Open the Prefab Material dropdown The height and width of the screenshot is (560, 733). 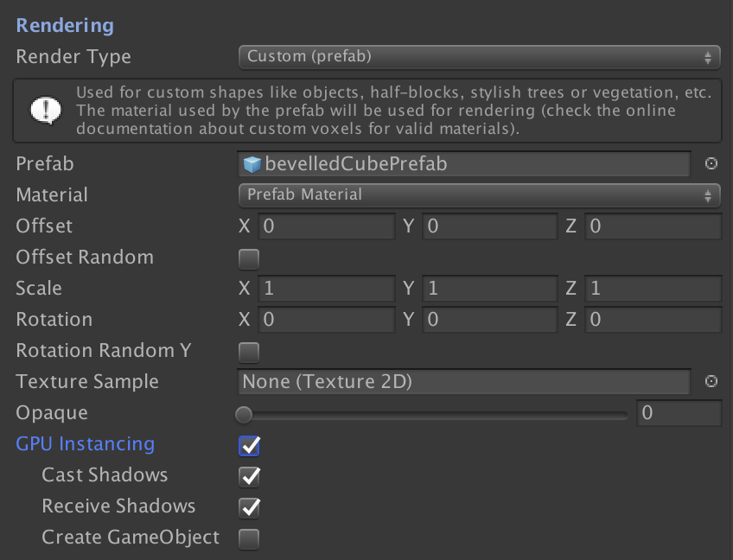click(x=478, y=195)
